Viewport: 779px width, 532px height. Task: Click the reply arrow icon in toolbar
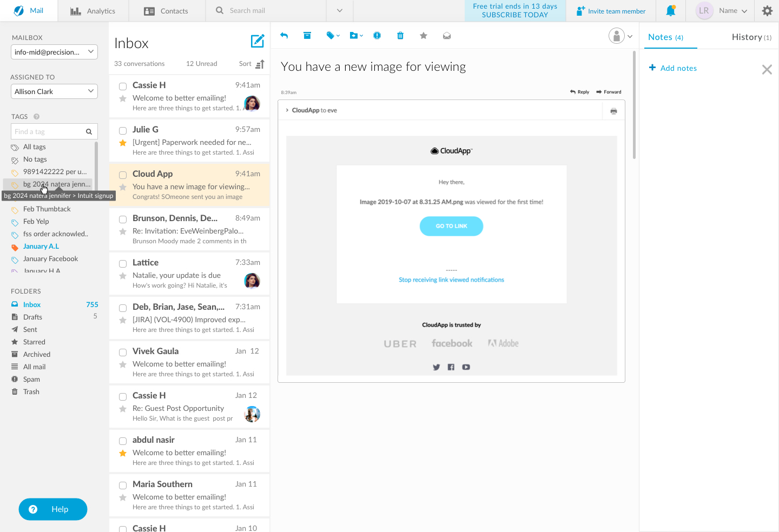coord(284,36)
